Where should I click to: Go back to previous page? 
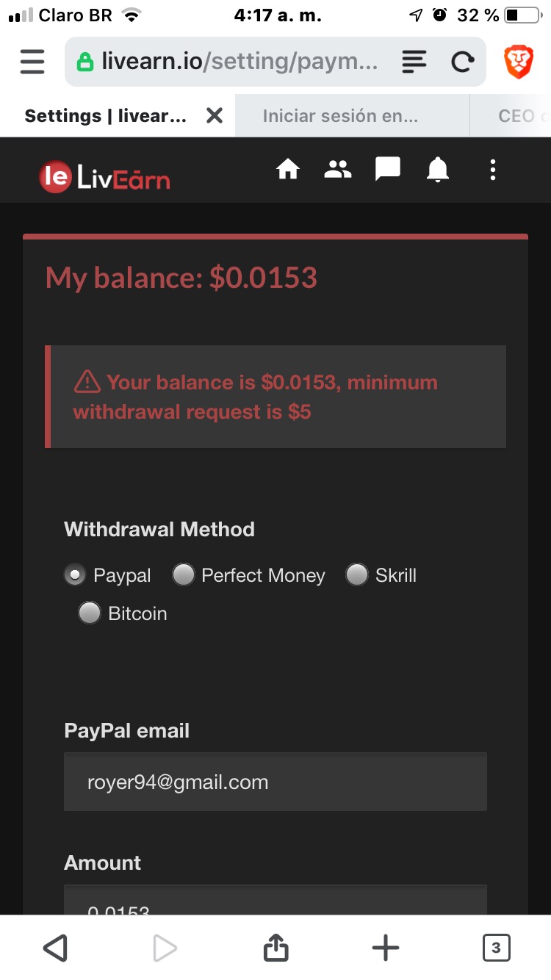(55, 948)
